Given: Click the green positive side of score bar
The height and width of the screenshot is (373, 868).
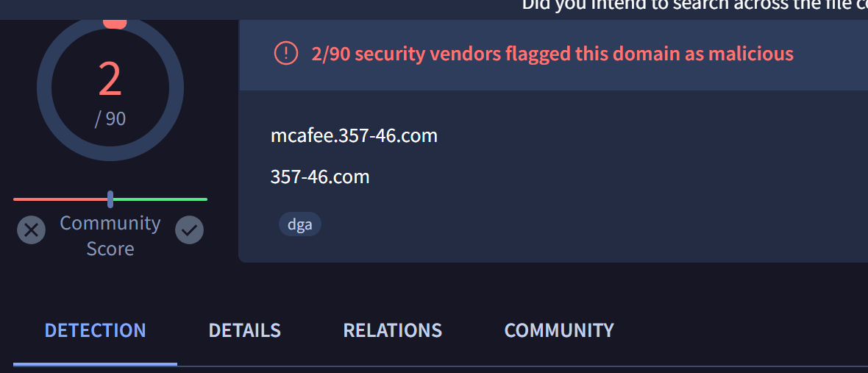Looking at the screenshot, I should [160, 199].
